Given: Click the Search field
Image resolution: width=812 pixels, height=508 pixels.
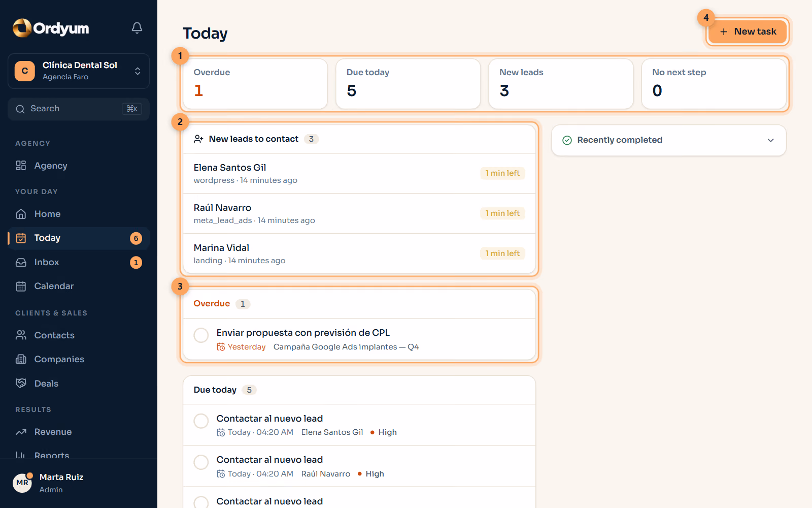Looking at the screenshot, I should pos(79,109).
